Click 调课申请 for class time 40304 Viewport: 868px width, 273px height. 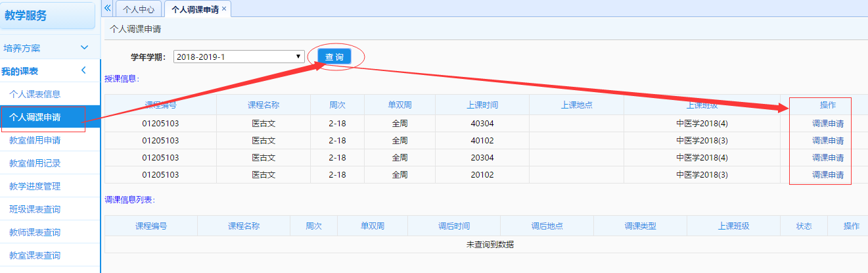pos(827,123)
